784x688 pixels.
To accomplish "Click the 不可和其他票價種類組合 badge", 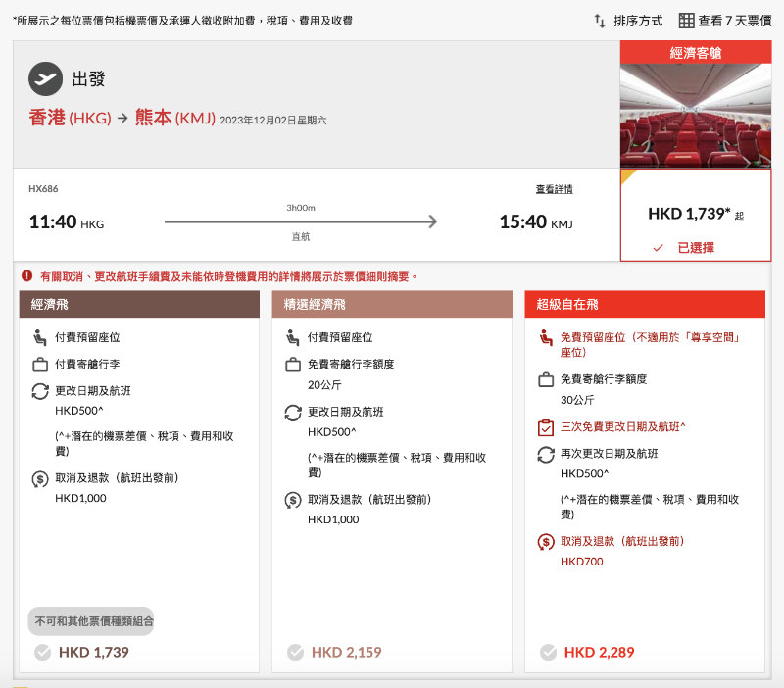I will tap(91, 621).
